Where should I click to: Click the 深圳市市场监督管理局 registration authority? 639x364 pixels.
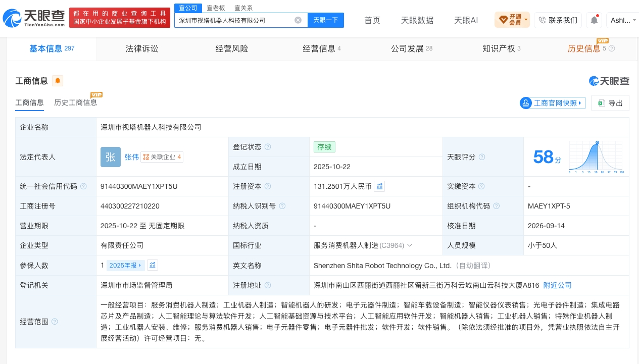pos(136,285)
